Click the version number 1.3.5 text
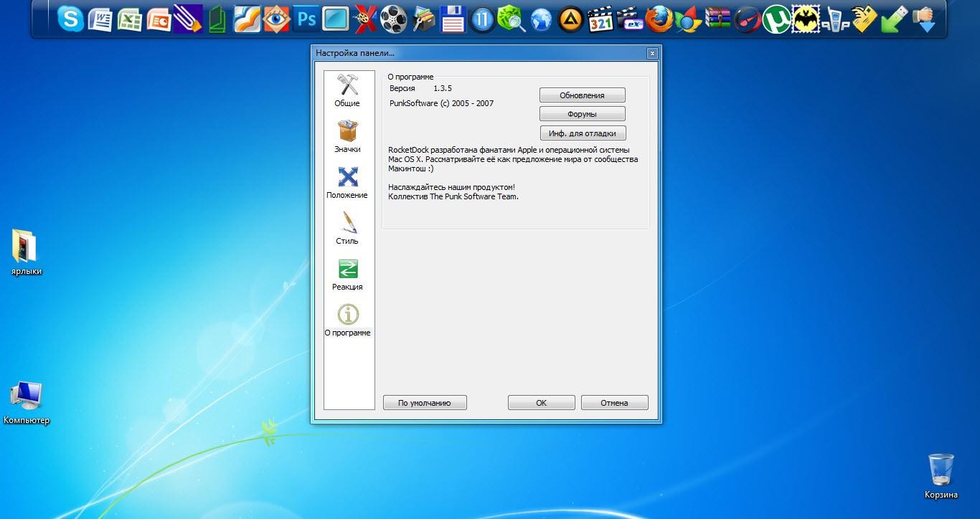 (443, 88)
